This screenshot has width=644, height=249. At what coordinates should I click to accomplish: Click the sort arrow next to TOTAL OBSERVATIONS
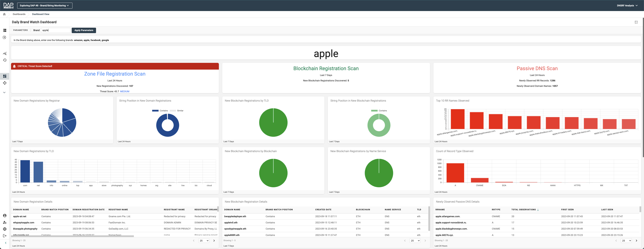coord(538,210)
